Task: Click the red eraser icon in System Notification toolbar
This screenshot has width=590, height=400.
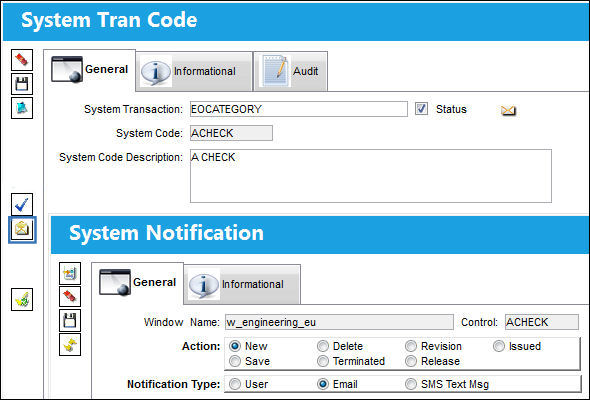Action: [70, 297]
